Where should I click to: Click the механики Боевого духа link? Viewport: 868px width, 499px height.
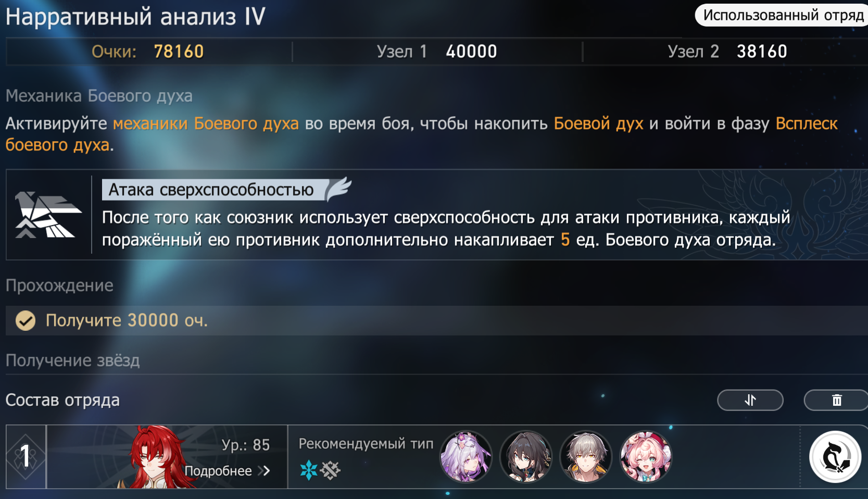206,123
